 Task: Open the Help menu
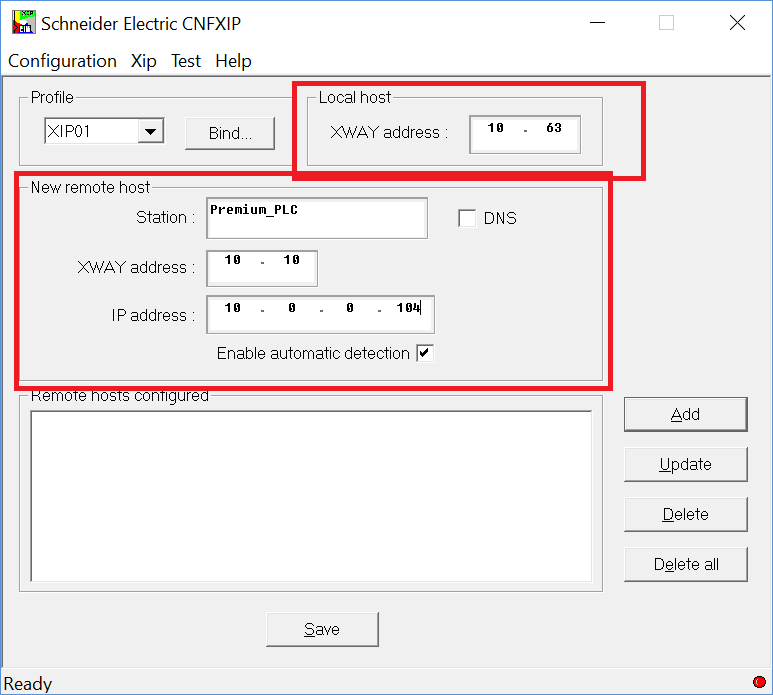(x=233, y=61)
